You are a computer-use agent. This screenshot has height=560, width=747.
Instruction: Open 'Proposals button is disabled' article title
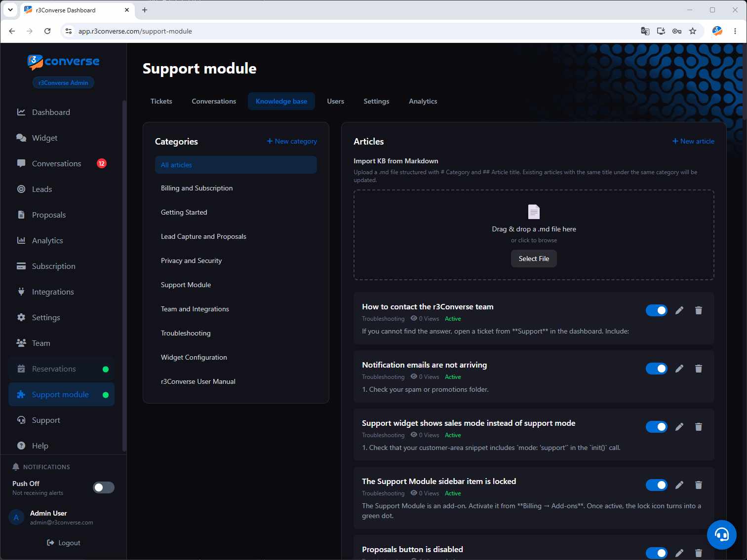(412, 549)
